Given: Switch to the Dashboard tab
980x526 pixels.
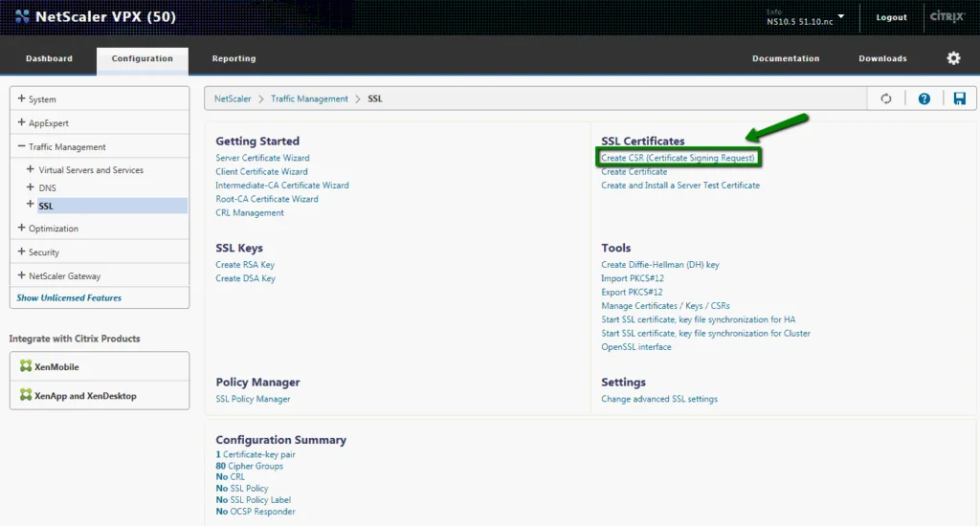Looking at the screenshot, I should (49, 58).
